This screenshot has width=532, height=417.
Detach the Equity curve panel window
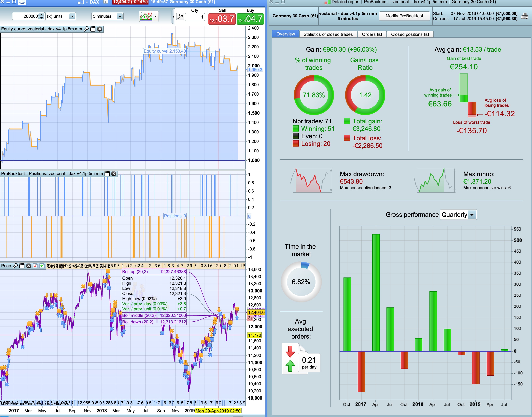pos(93,29)
